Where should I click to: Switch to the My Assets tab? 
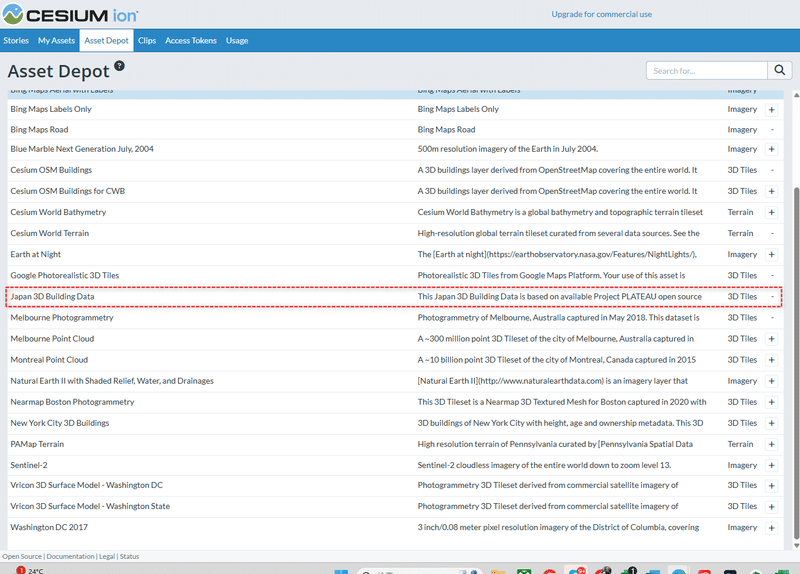pos(56,40)
